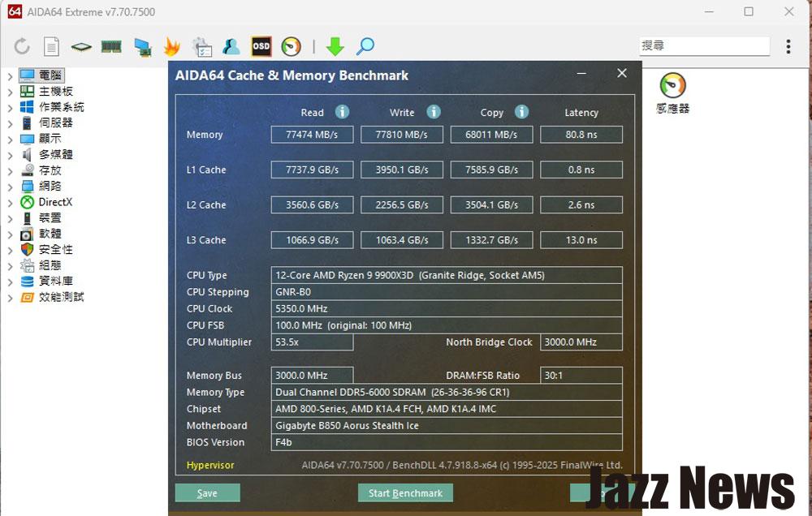Click the info icon beside Read
This screenshot has width=812, height=516.
pyautogui.click(x=343, y=112)
